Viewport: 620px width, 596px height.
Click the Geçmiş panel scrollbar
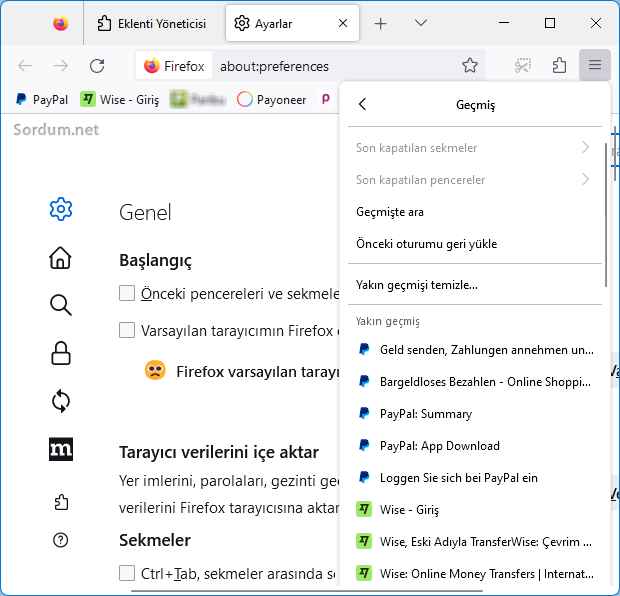[x=606, y=215]
